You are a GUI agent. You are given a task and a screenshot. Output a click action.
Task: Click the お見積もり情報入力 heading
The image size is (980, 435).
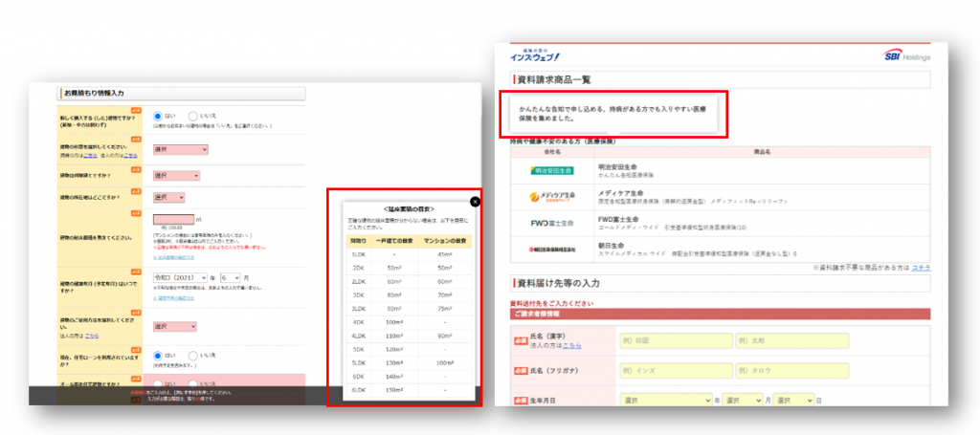coord(94,93)
